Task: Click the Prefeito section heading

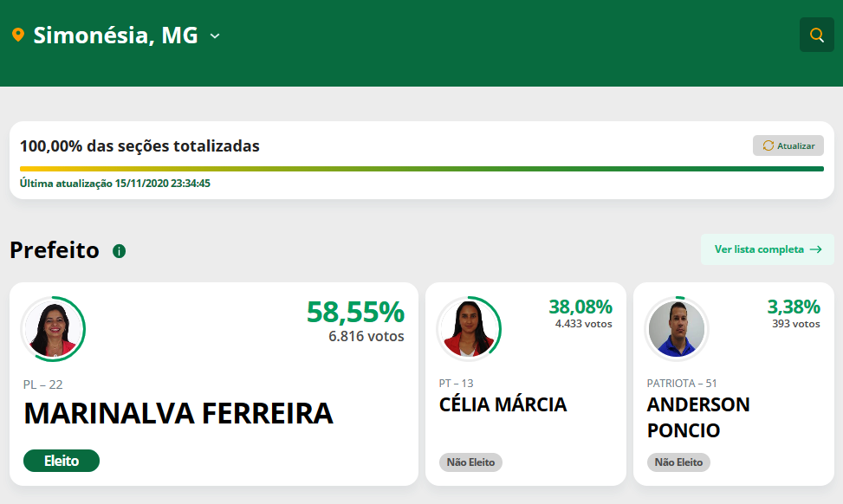Action: click(55, 250)
